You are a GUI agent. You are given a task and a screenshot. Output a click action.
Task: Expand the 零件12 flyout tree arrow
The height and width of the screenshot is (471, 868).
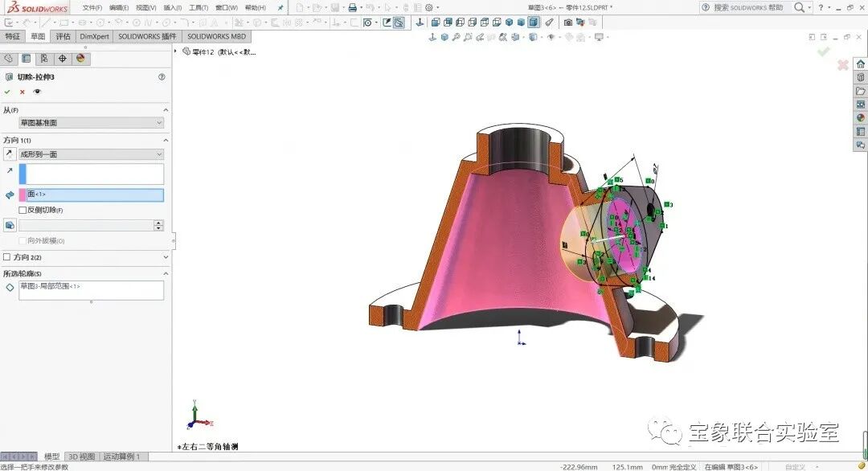[176, 51]
